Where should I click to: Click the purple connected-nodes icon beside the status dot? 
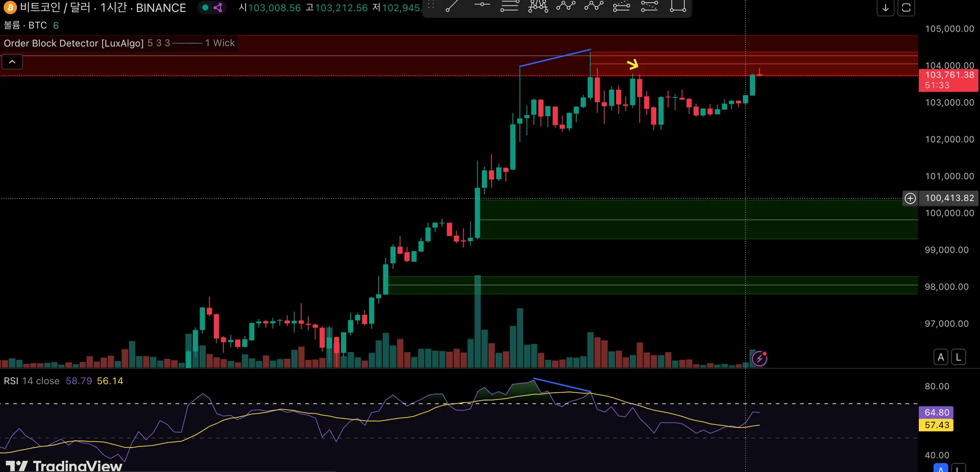tap(218, 8)
